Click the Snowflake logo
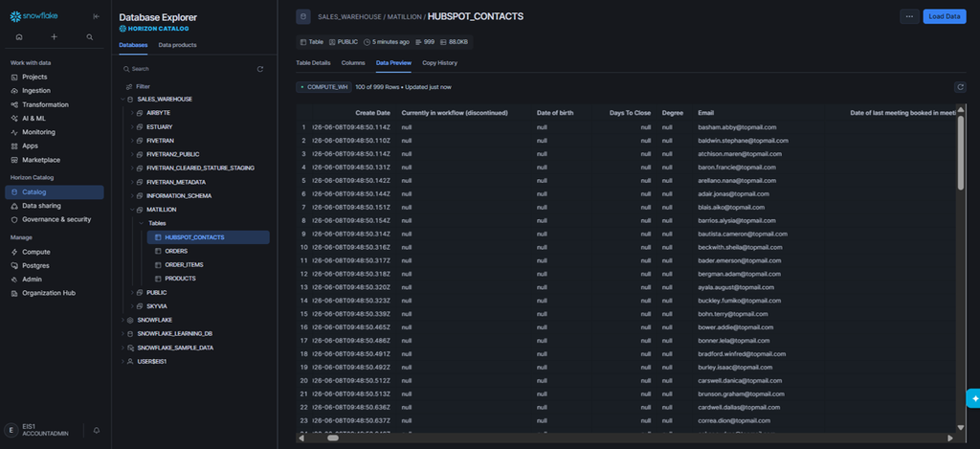The height and width of the screenshot is (449, 980). [x=35, y=17]
